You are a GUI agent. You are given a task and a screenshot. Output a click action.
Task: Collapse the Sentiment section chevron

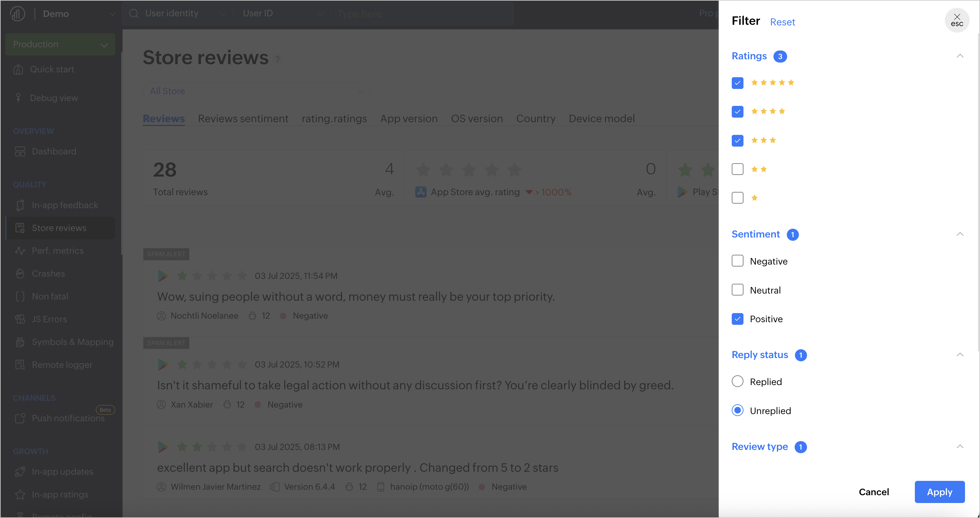(x=960, y=234)
